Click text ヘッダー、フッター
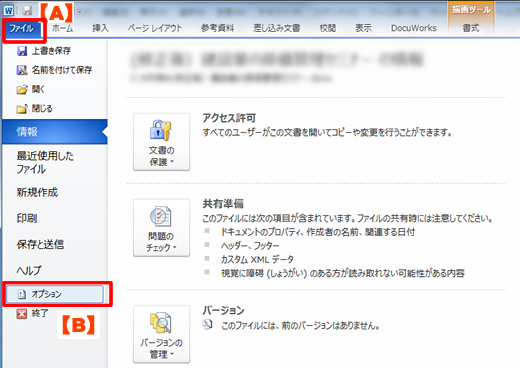The width and height of the screenshot is (520, 368). coord(250,246)
